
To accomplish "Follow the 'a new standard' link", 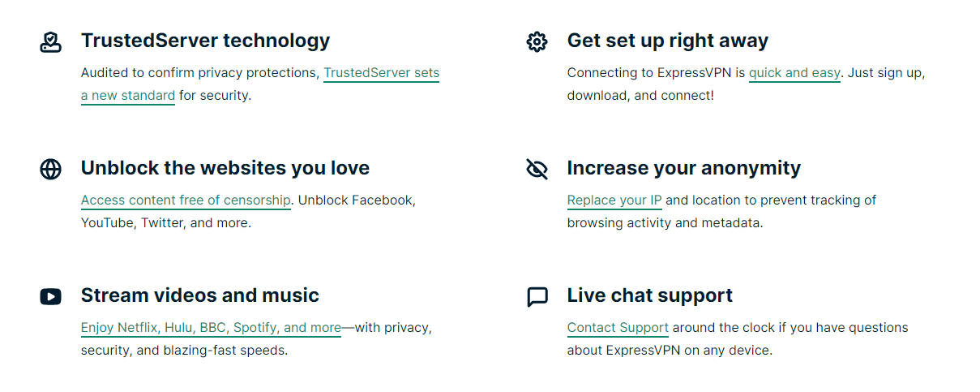I will pyautogui.click(x=128, y=96).
